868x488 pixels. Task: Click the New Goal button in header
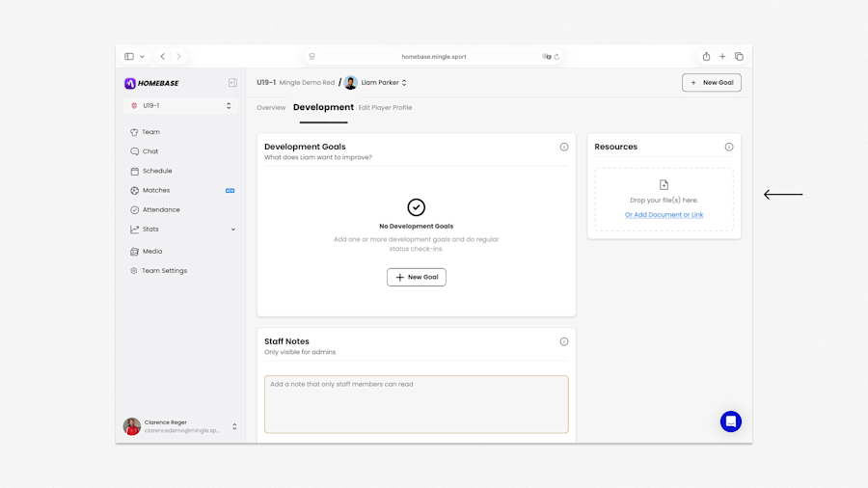712,82
